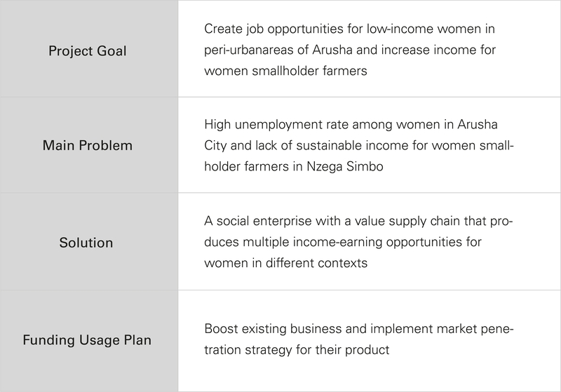Viewport: 561px width, 392px height.
Task: Click the line "tration strategy for their product"
Action: pyautogui.click(x=297, y=349)
